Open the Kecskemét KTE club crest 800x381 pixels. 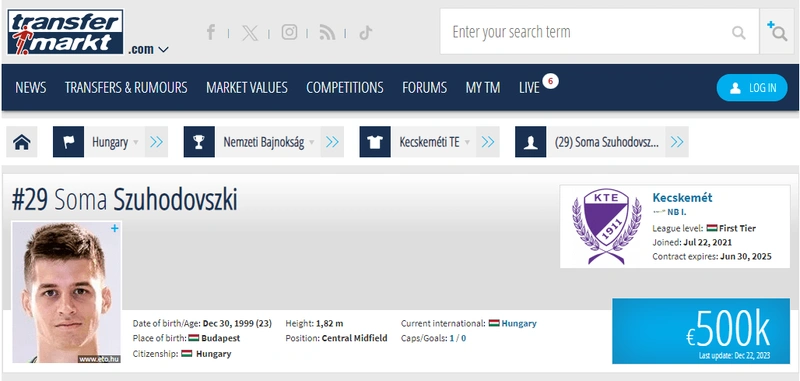click(607, 226)
